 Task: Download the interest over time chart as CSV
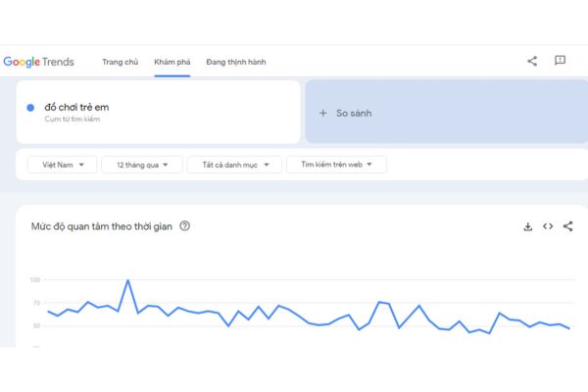[x=528, y=226]
